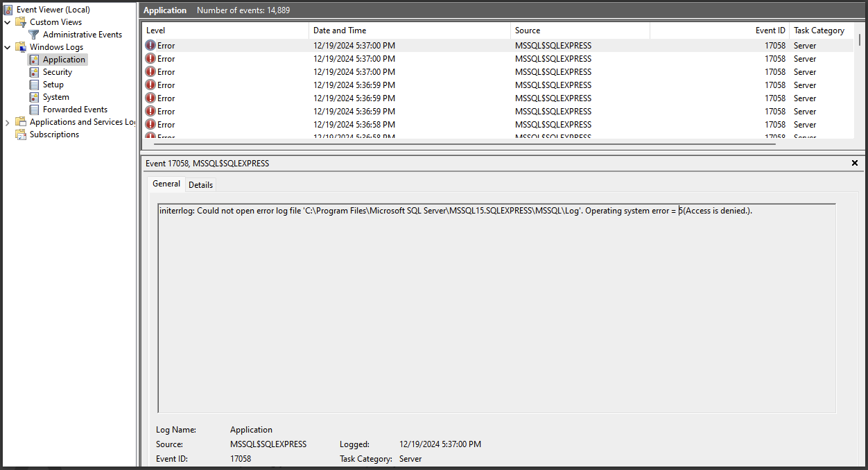Click the error icon beside the 5:36:58 PM event
This screenshot has height=470, width=868.
pos(151,124)
